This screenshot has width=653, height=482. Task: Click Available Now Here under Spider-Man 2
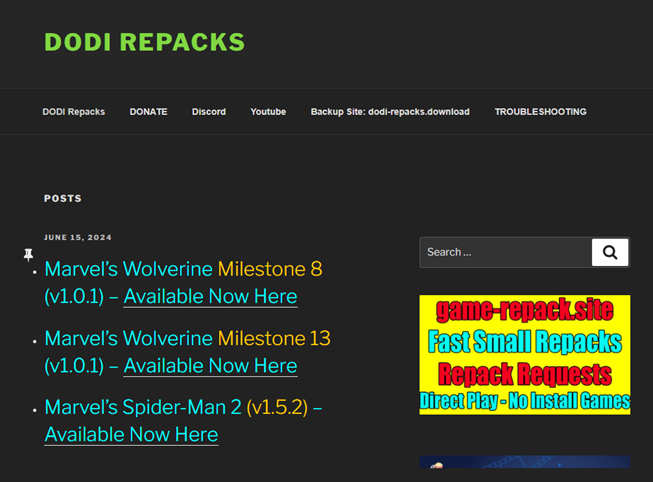(131, 435)
